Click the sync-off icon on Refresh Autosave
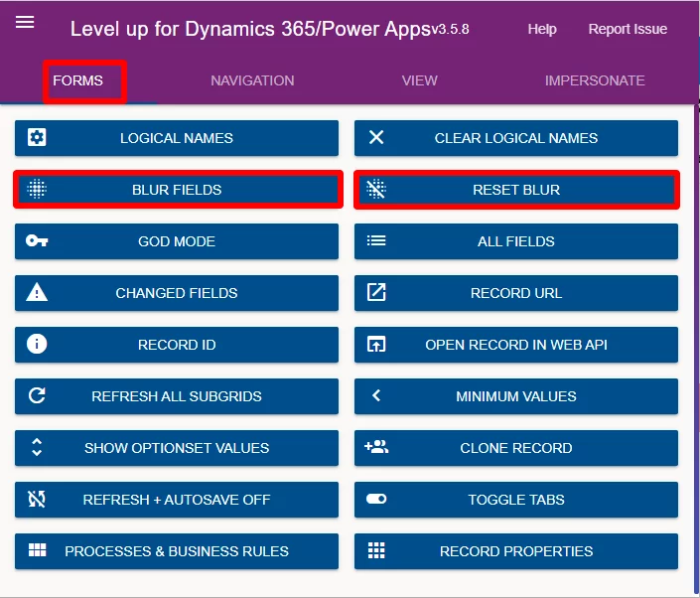The width and height of the screenshot is (700, 598). point(37,499)
